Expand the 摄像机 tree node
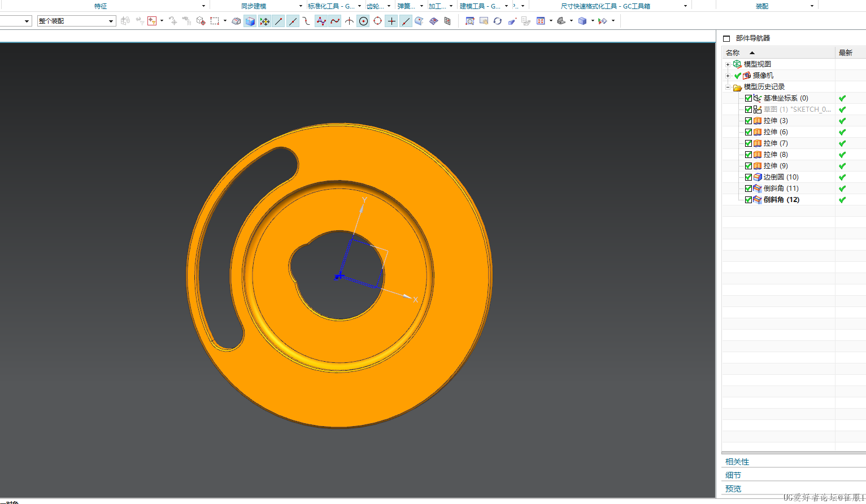 click(x=728, y=76)
